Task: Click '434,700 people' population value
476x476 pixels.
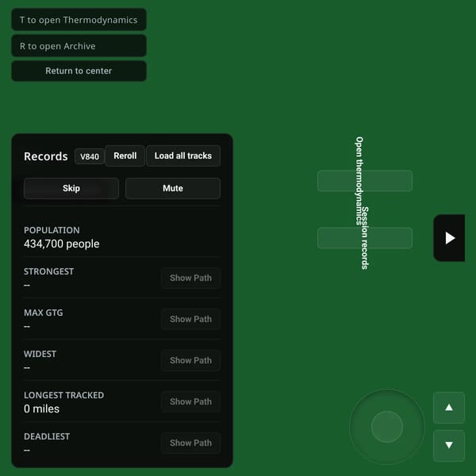Action: click(62, 244)
